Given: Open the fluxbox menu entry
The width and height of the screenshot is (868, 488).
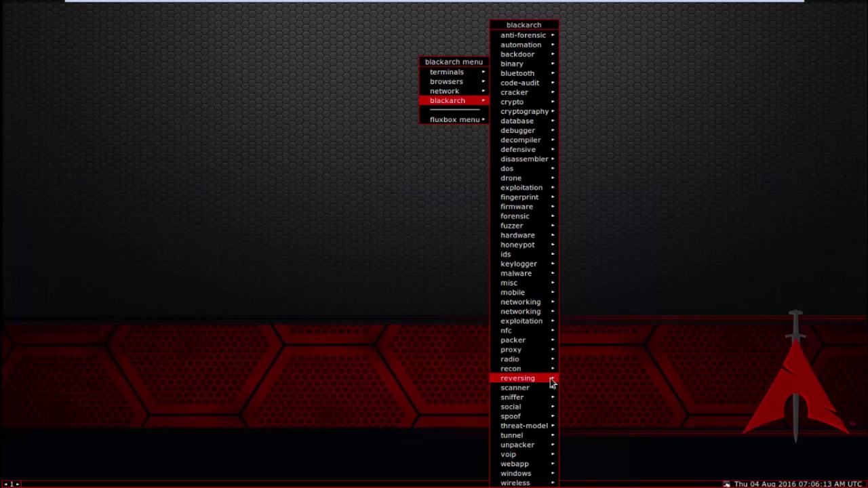Looking at the screenshot, I should coord(454,119).
